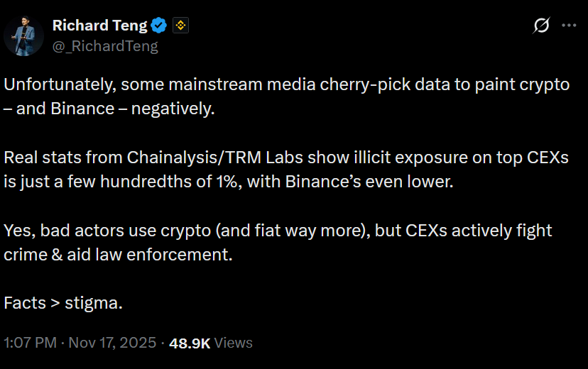Click the Richard Teng display name
Image resolution: width=588 pixels, height=369 pixels.
pos(99,26)
